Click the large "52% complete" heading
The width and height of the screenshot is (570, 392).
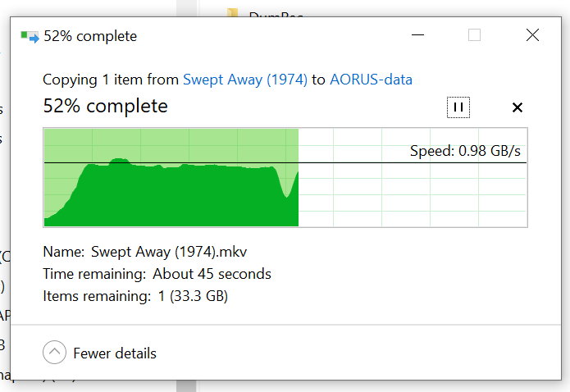105,106
